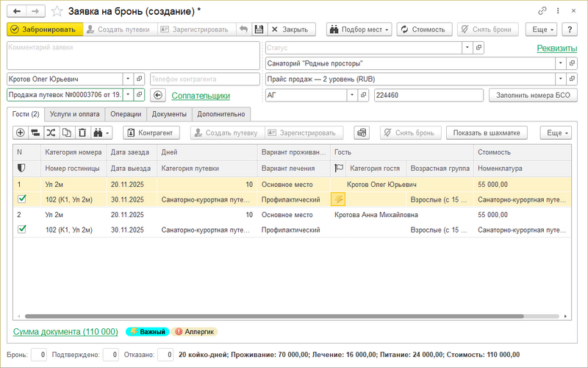588x368 pixels.
Task: Expand the Статус dropdown
Action: [x=466, y=47]
